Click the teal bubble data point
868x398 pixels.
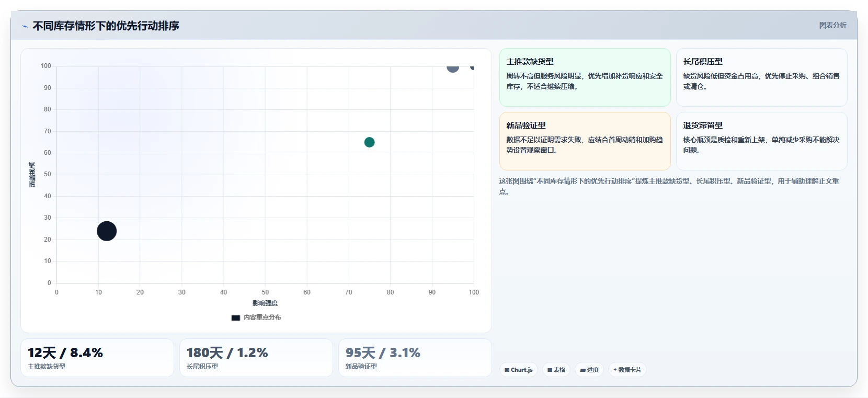click(369, 142)
